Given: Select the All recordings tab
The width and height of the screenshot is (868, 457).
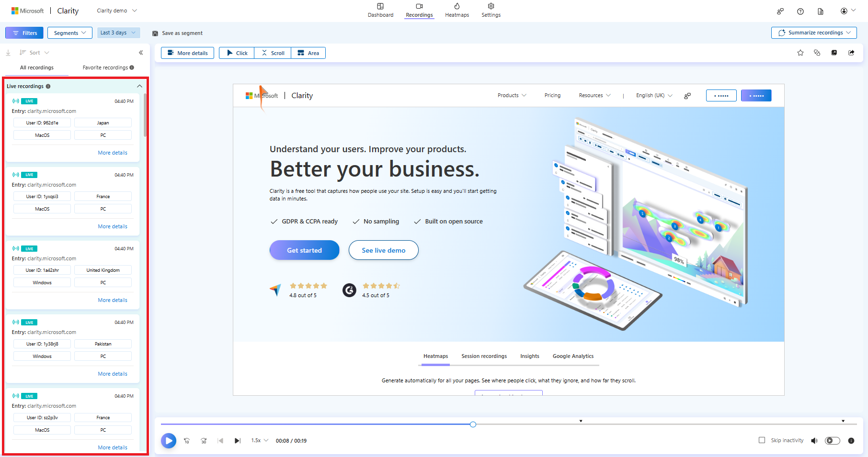Looking at the screenshot, I should pos(36,67).
